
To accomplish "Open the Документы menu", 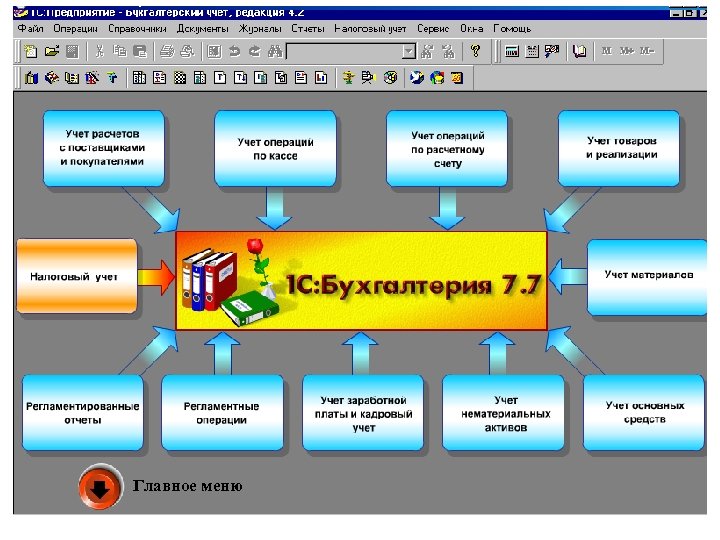I will pyautogui.click(x=202, y=28).
